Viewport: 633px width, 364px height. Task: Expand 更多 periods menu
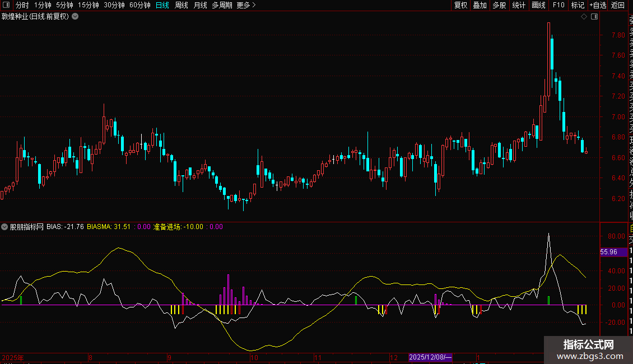coord(246,5)
